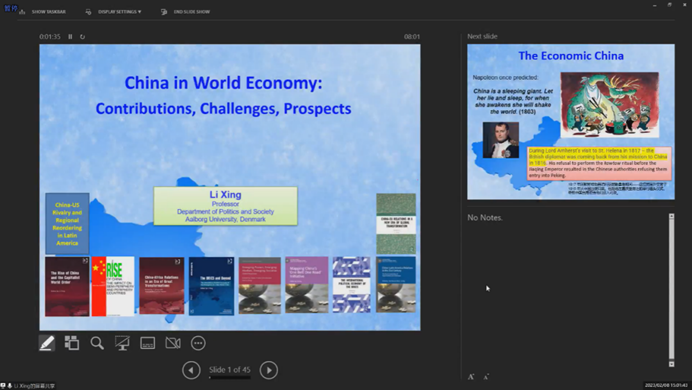Click The Economic China next slide preview
This screenshot has width=692, height=390.
tap(571, 121)
